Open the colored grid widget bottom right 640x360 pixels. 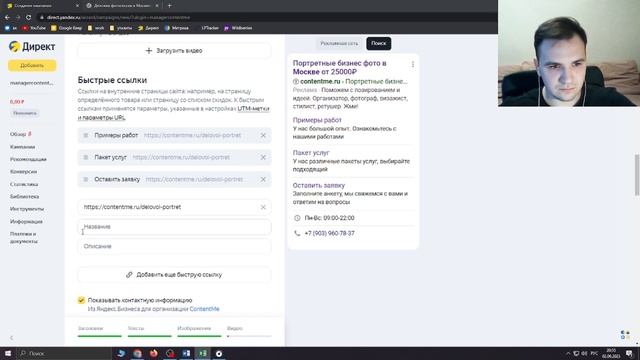click(x=625, y=335)
